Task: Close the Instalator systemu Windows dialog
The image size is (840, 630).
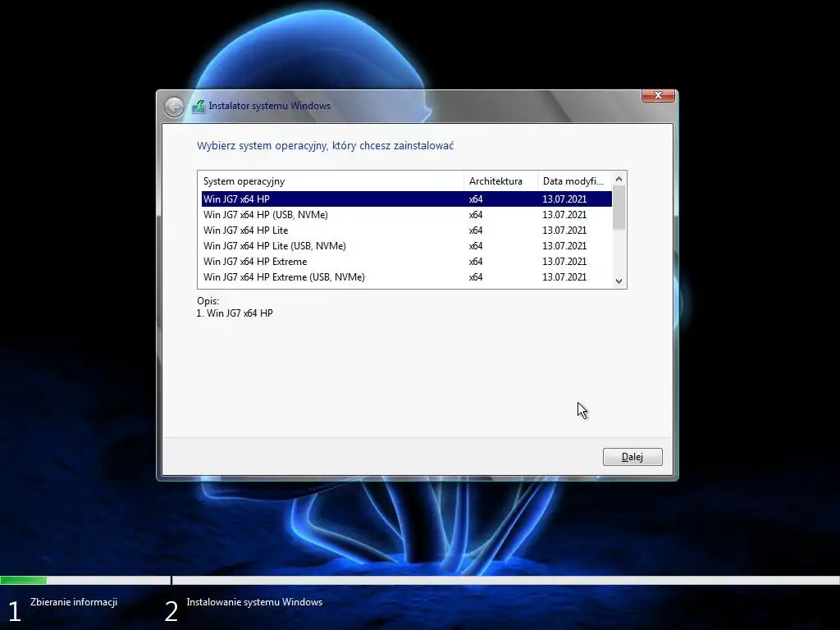Action: point(658,95)
